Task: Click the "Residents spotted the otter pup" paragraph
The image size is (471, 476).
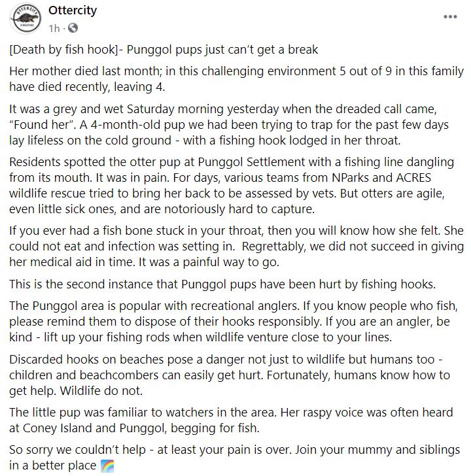Action: (235, 186)
